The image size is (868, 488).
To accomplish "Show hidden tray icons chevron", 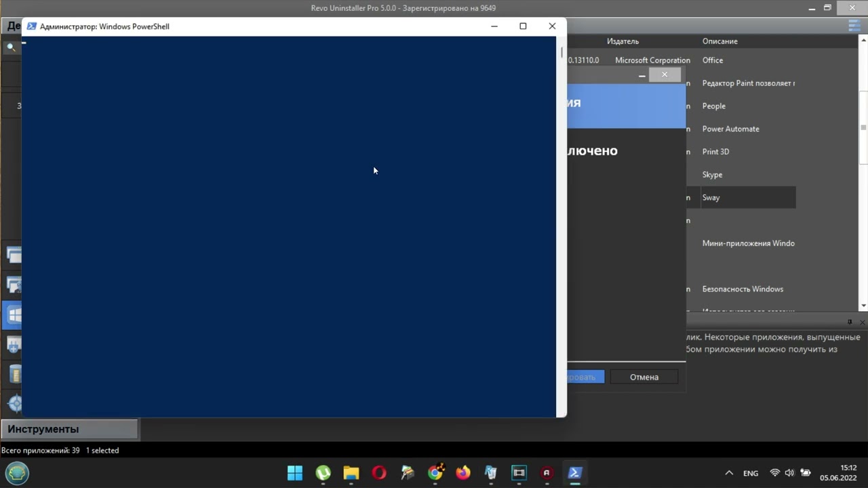I will [729, 473].
